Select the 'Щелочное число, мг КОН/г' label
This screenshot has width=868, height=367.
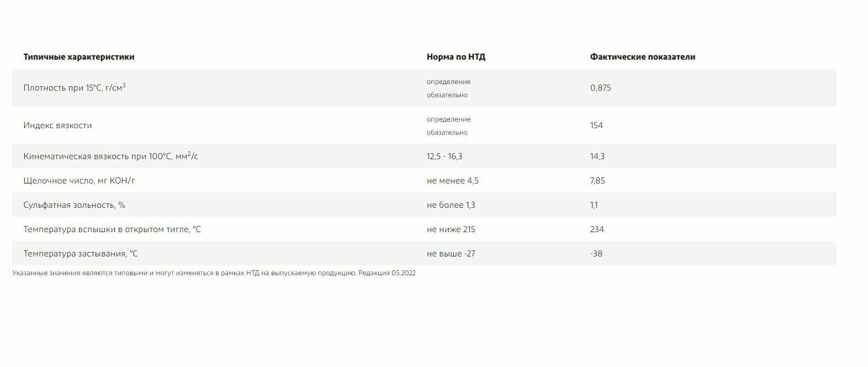[79, 181]
